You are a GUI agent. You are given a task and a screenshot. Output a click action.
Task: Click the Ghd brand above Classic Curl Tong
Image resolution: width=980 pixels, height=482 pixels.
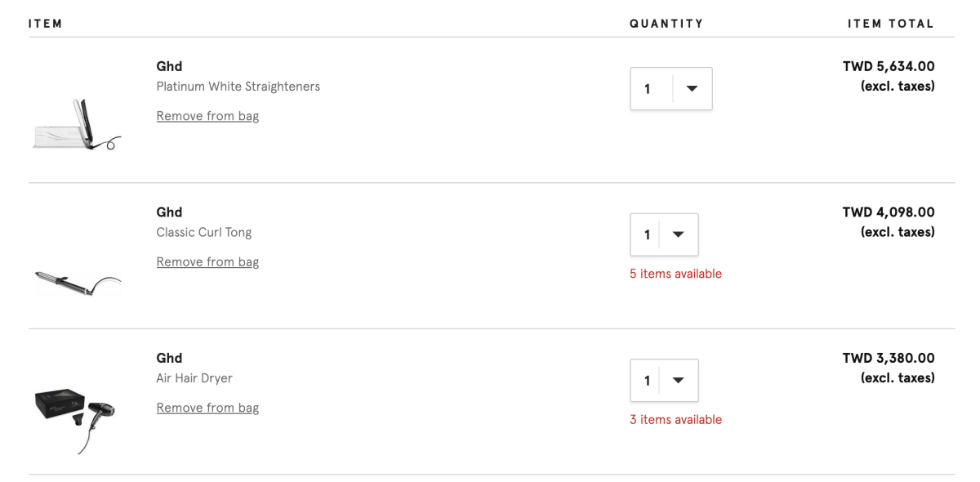pos(169,212)
